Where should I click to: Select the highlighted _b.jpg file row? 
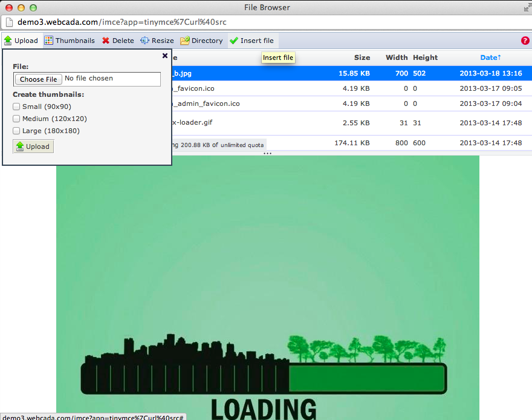(352, 73)
